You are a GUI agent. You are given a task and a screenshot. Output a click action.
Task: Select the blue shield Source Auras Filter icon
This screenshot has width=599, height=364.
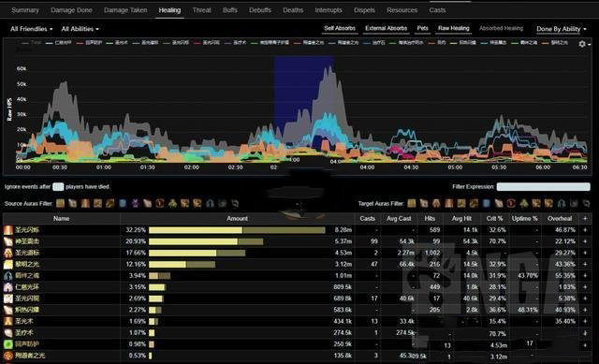123,203
